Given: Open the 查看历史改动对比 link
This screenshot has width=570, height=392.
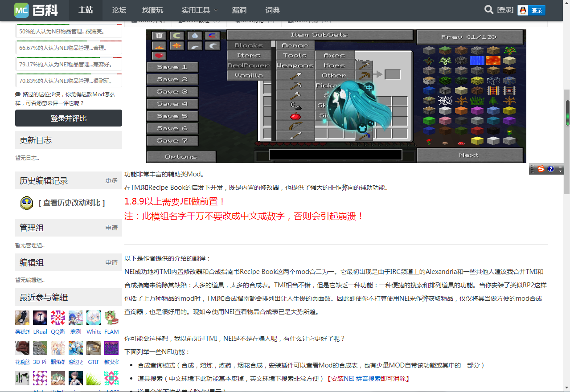Looking at the screenshot, I should [72, 203].
